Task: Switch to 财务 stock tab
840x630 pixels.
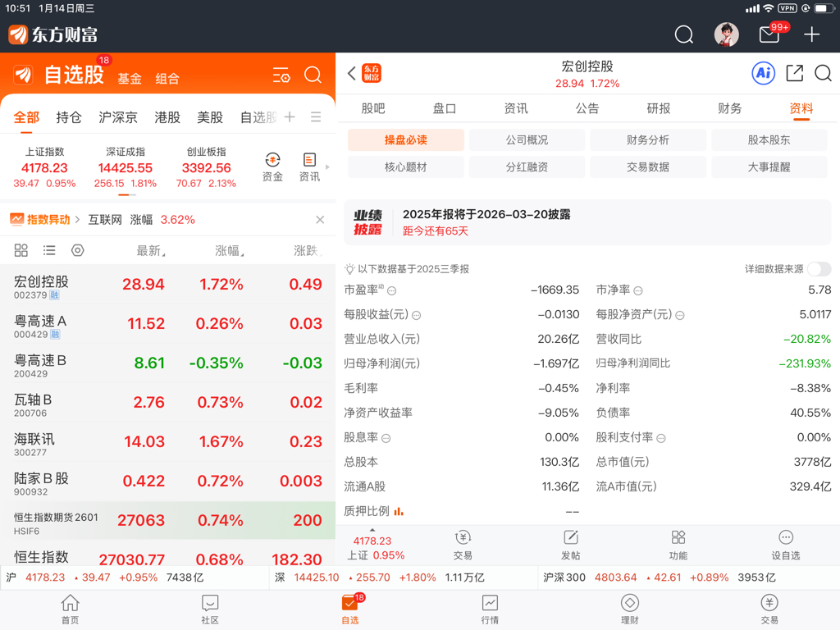Action: (x=729, y=109)
